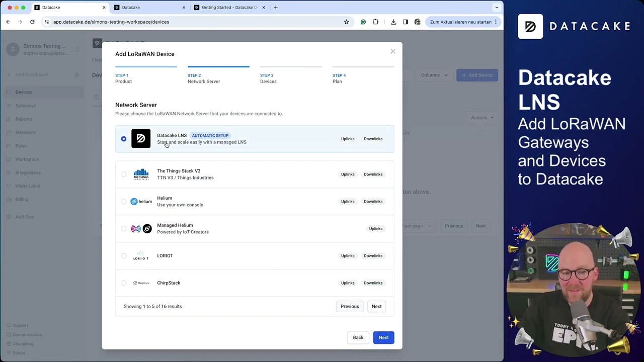Open Step 4 Plan tab
644x362 pixels.
363,75
